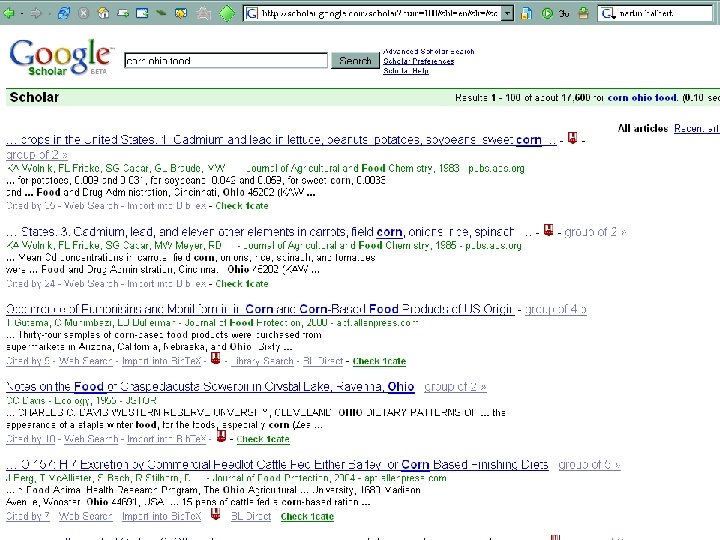Open the address bar URL dropdown arrow
The image size is (720, 540).
tap(507, 13)
